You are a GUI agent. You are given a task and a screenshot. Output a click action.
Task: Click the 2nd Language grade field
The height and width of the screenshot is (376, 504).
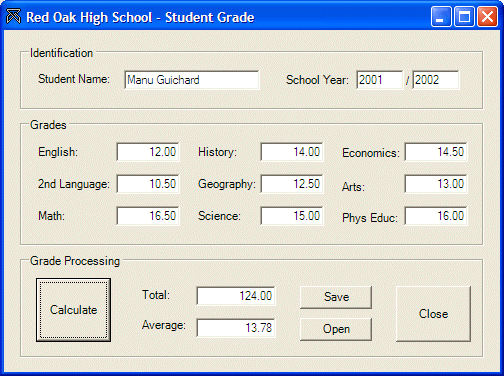[x=148, y=184]
